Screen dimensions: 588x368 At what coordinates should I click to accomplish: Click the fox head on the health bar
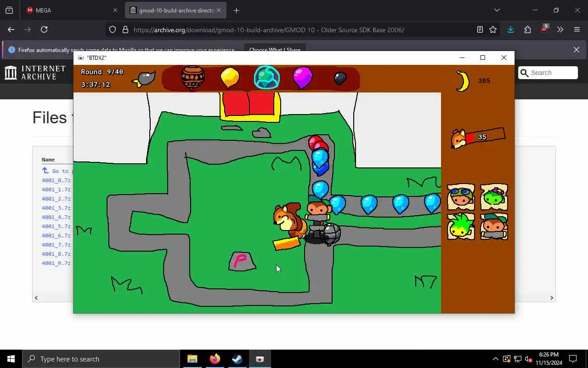click(458, 138)
